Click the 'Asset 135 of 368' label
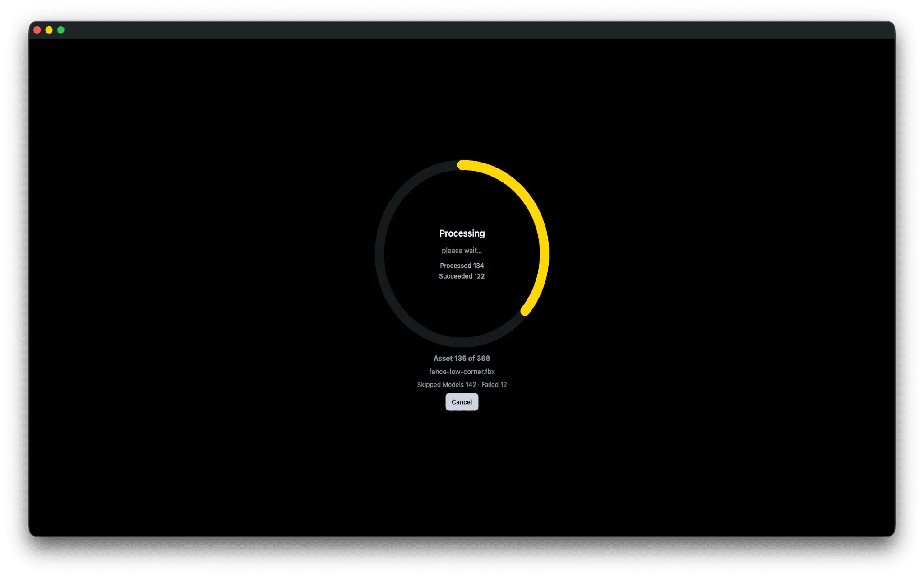Screen dimensions: 924x578 (462, 358)
